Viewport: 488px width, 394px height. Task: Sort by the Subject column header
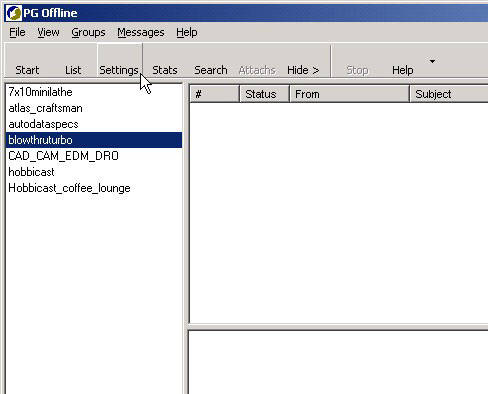click(449, 94)
